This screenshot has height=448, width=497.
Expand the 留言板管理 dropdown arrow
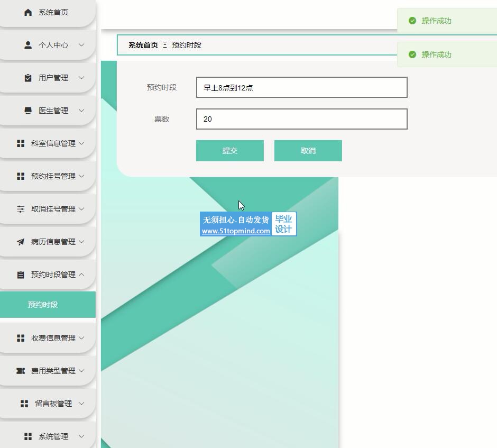[x=81, y=404]
